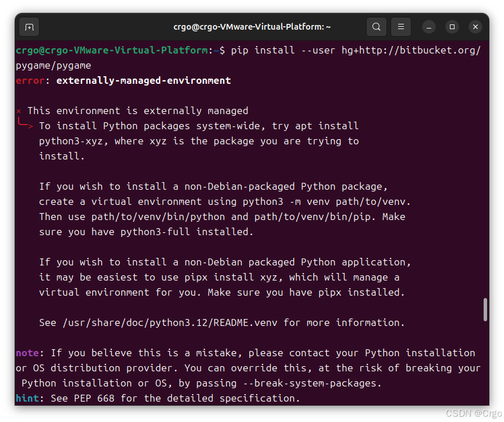504x422 pixels.
Task: Click the hamburger menu lines icon
Action: click(x=400, y=27)
